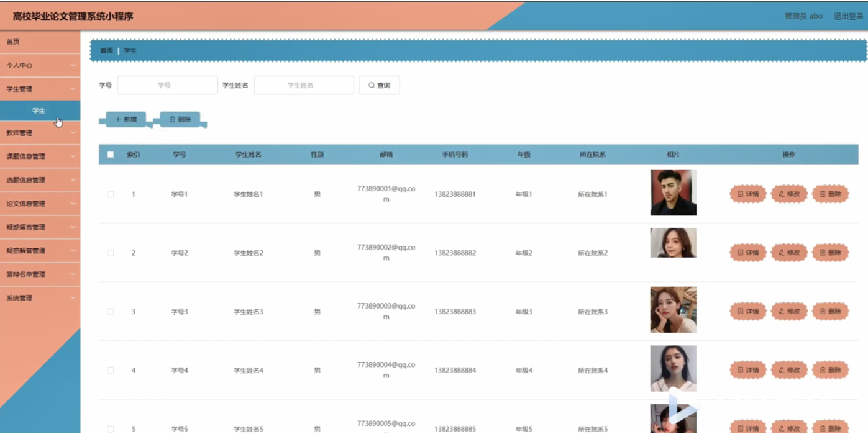Click the 新增 add button
Image resolution: width=868 pixels, height=434 pixels.
click(126, 119)
